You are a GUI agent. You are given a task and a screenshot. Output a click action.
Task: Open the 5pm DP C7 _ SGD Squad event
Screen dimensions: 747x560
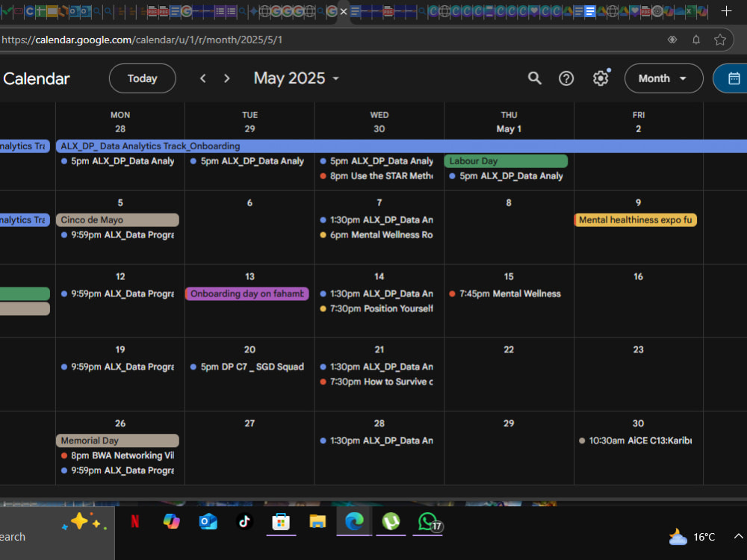click(x=247, y=367)
